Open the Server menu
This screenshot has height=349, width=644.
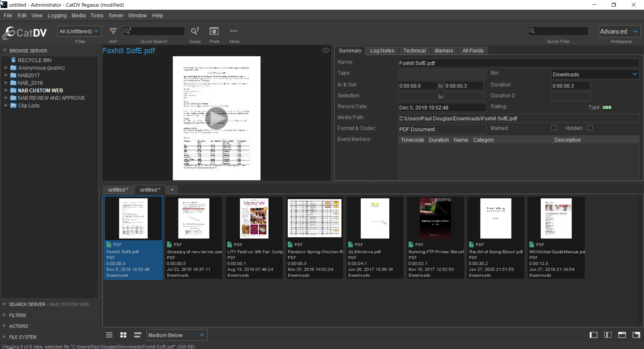116,15
